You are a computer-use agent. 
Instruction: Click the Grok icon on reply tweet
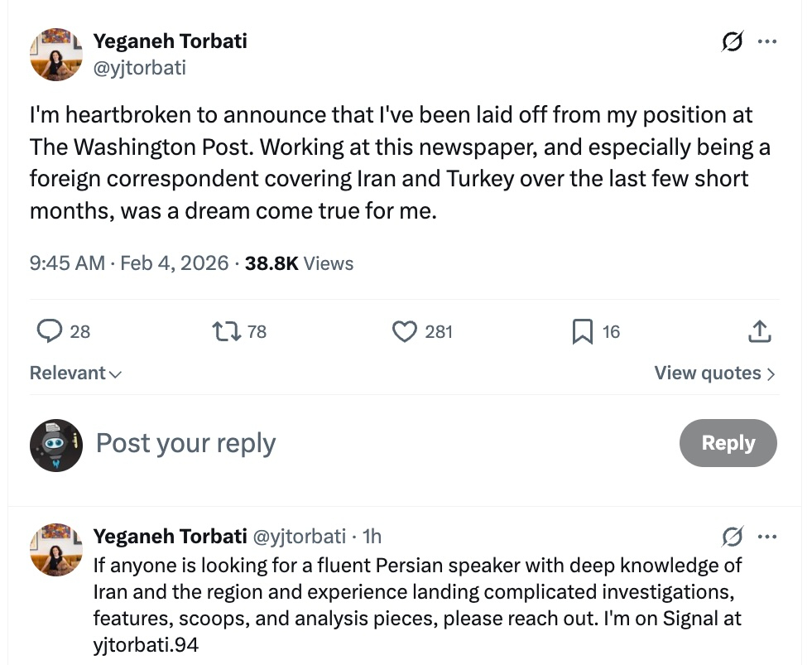733,537
